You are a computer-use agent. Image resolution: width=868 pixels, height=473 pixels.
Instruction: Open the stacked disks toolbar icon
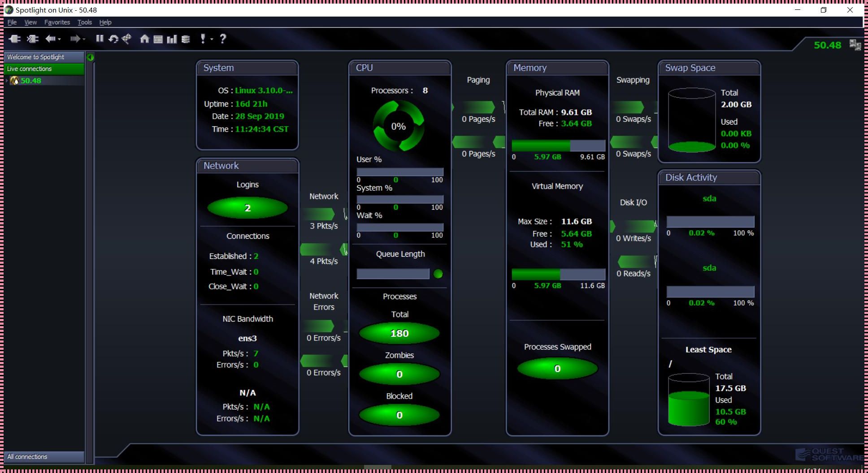[x=186, y=39]
